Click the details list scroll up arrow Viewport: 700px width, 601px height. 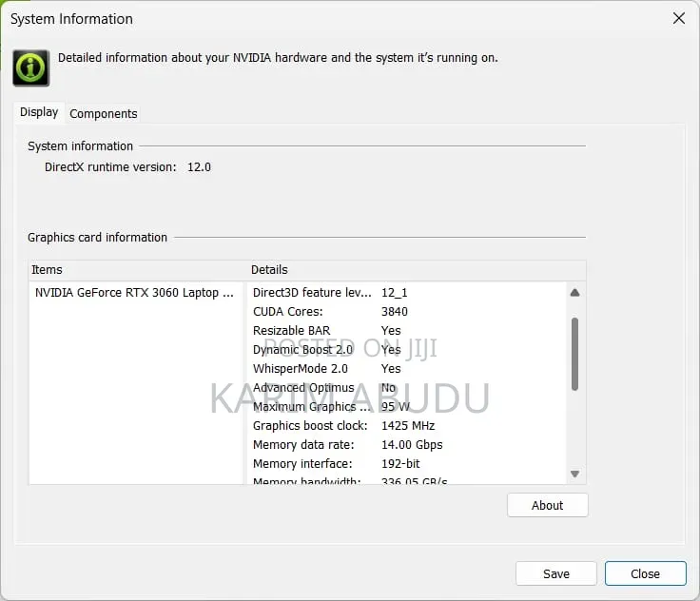click(x=575, y=293)
